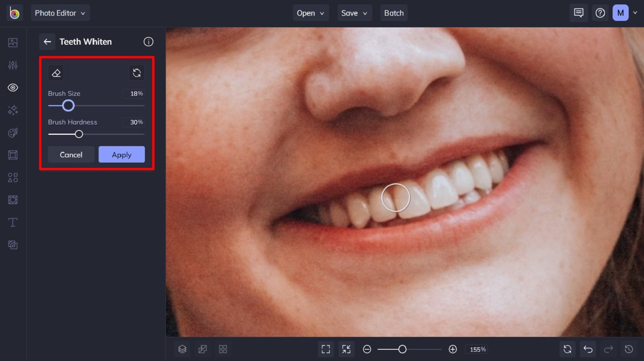Screen dimensions: 644x361
Task: Open the Graphics shapes sidebar tool
Action: point(13,177)
